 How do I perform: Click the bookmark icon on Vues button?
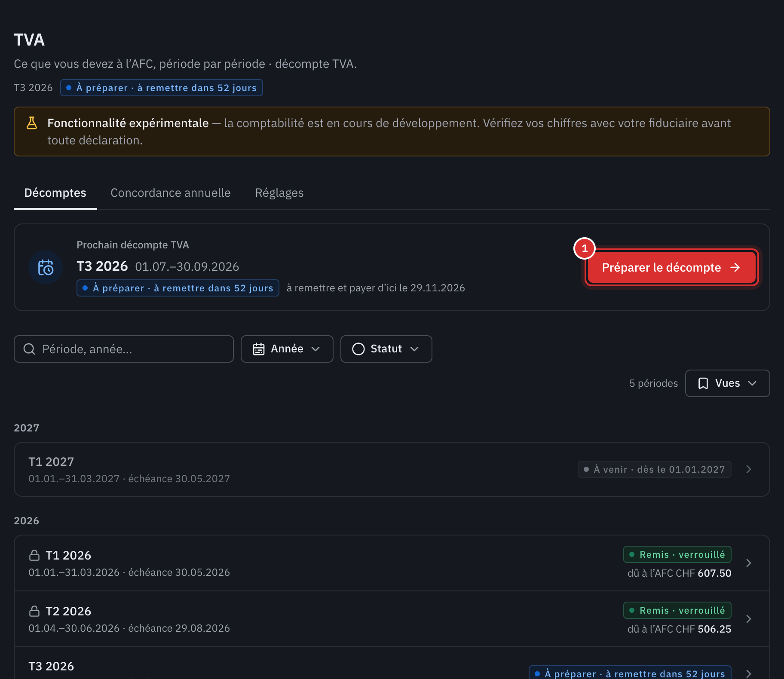click(703, 383)
